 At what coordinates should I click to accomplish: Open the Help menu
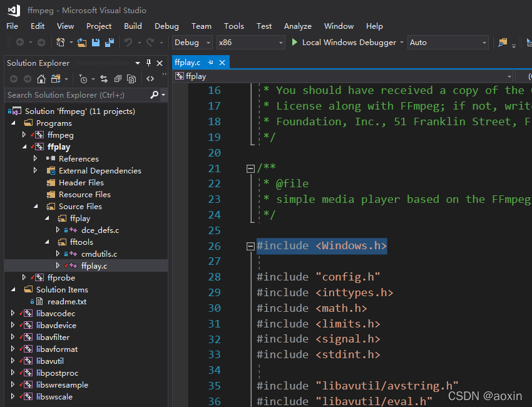pos(374,26)
